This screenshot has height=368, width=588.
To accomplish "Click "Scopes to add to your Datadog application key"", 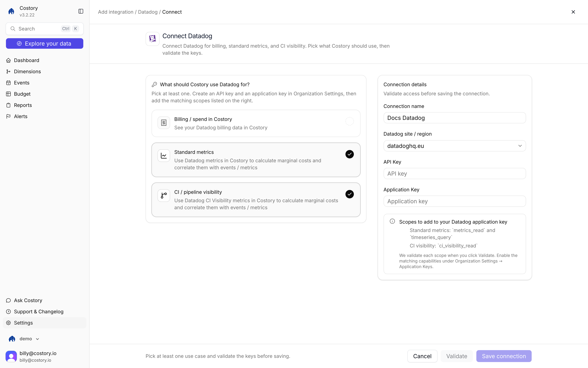I will tap(453, 222).
